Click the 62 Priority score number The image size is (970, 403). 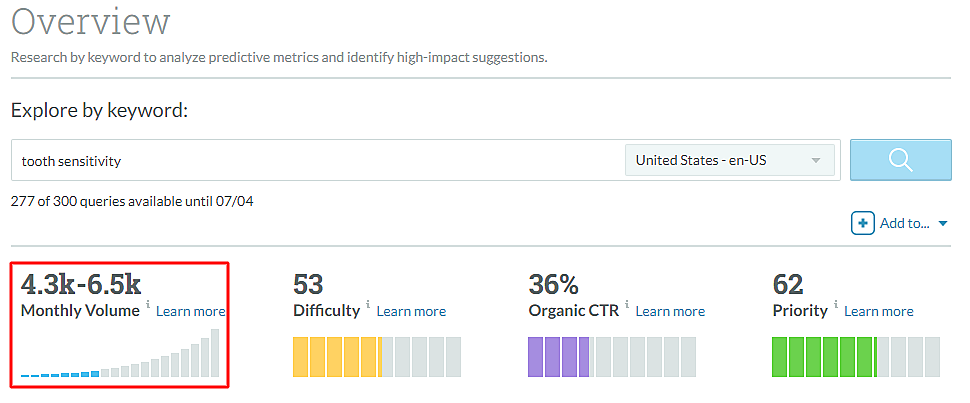point(789,284)
